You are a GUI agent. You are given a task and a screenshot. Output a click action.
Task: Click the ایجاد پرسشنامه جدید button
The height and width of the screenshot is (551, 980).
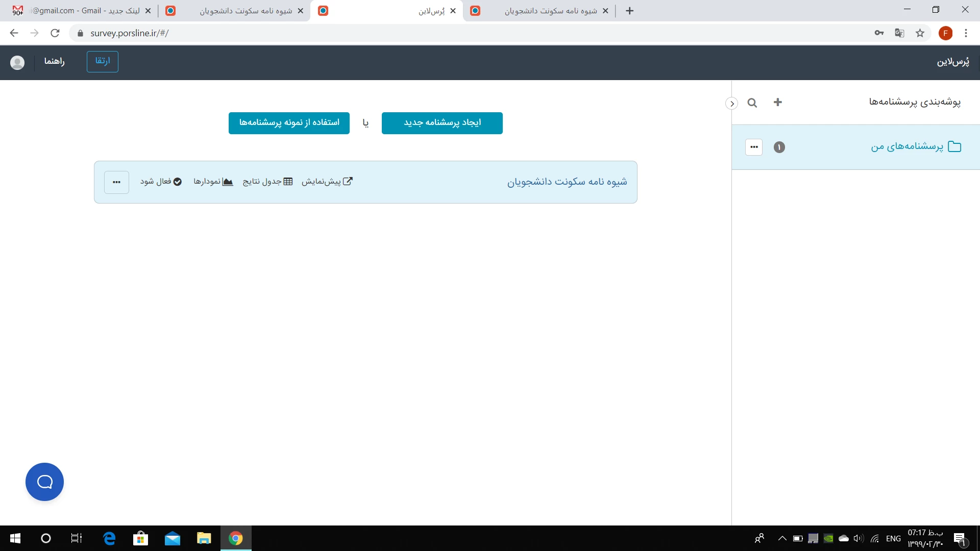click(442, 123)
